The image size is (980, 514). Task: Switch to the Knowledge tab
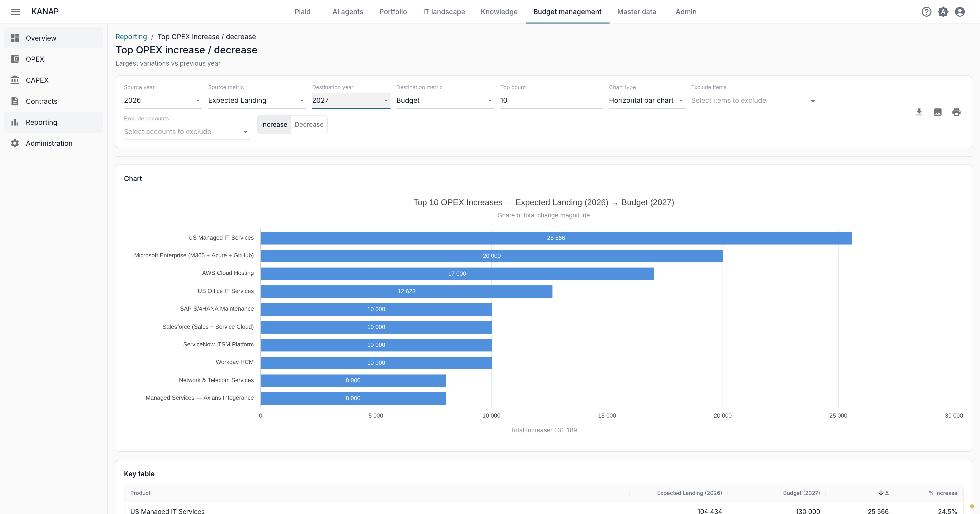499,12
